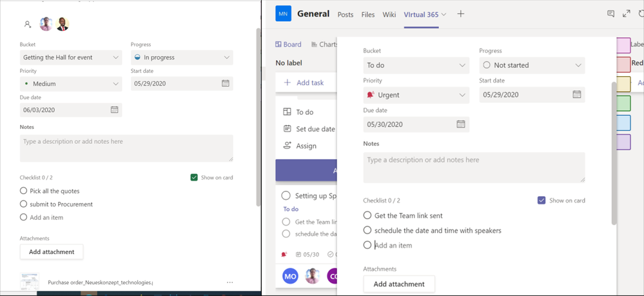Switch to Board view
Viewport: 644px width, 296px height.
[x=288, y=44]
